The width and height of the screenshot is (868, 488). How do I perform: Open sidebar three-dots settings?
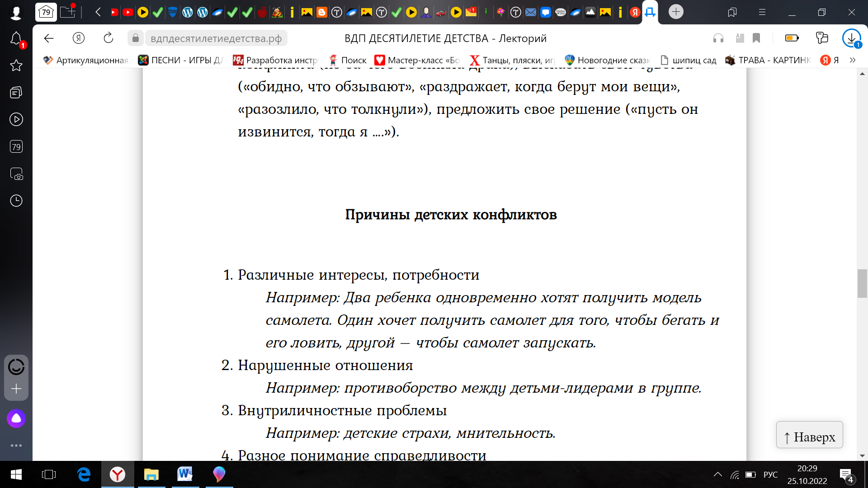click(16, 446)
